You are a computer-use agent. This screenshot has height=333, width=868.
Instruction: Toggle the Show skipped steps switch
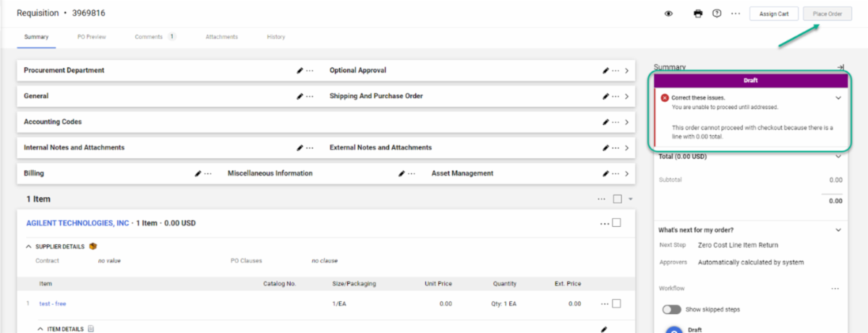[672, 309]
